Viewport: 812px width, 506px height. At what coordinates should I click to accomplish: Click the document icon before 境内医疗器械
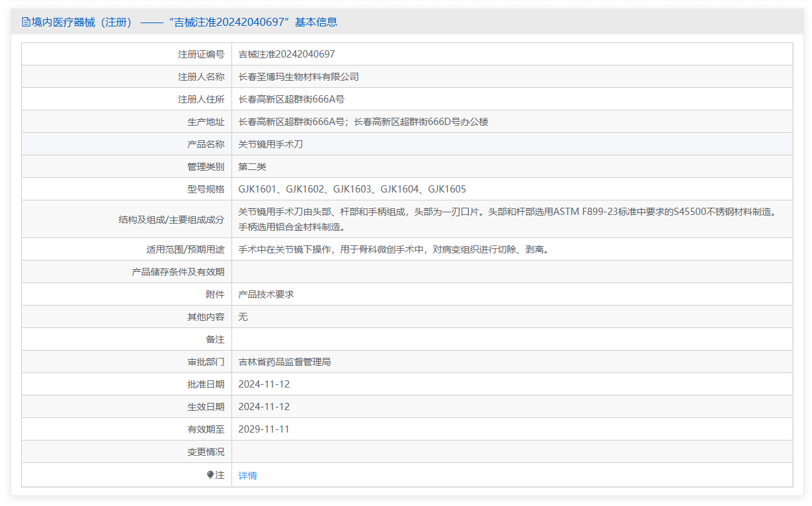pyautogui.click(x=26, y=22)
